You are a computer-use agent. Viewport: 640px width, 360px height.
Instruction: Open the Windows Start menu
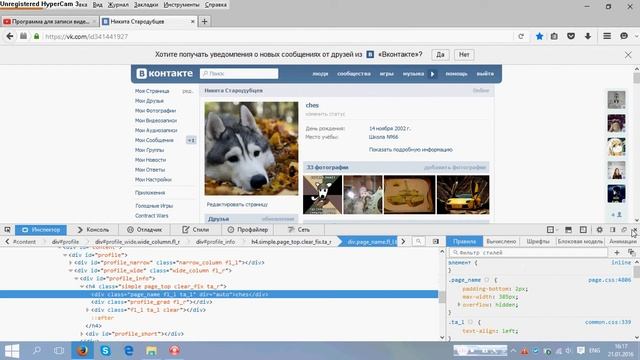tap(12, 351)
